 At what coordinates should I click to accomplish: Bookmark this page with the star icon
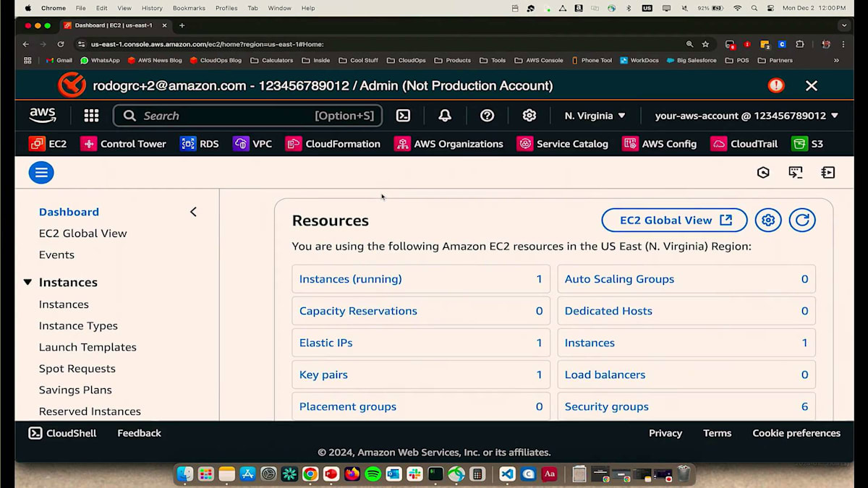click(705, 44)
